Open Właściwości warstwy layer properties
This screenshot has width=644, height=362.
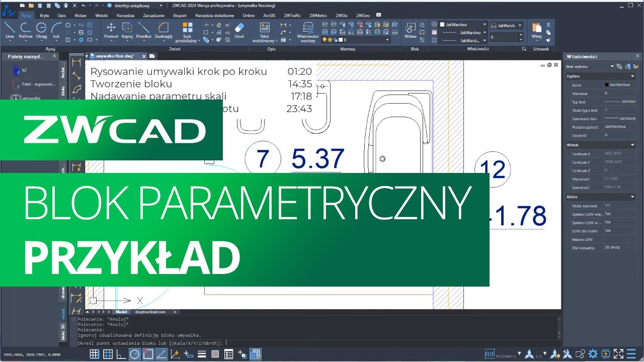tap(308, 32)
